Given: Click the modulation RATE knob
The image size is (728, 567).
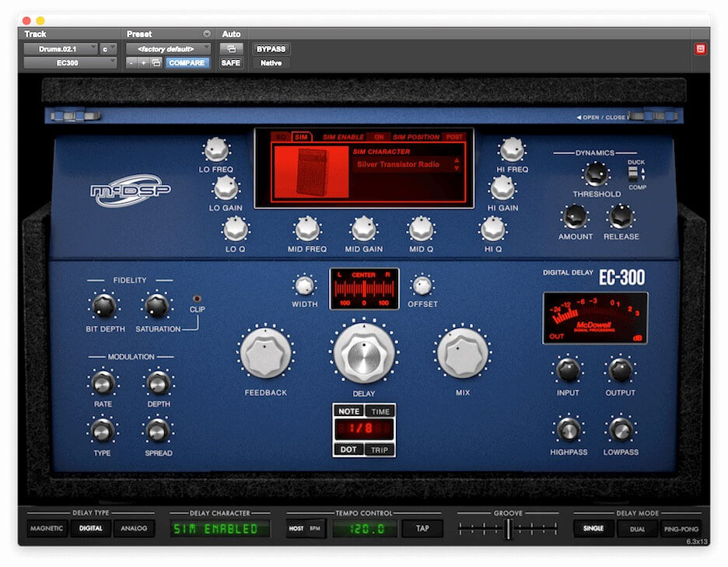Looking at the screenshot, I should click(103, 383).
